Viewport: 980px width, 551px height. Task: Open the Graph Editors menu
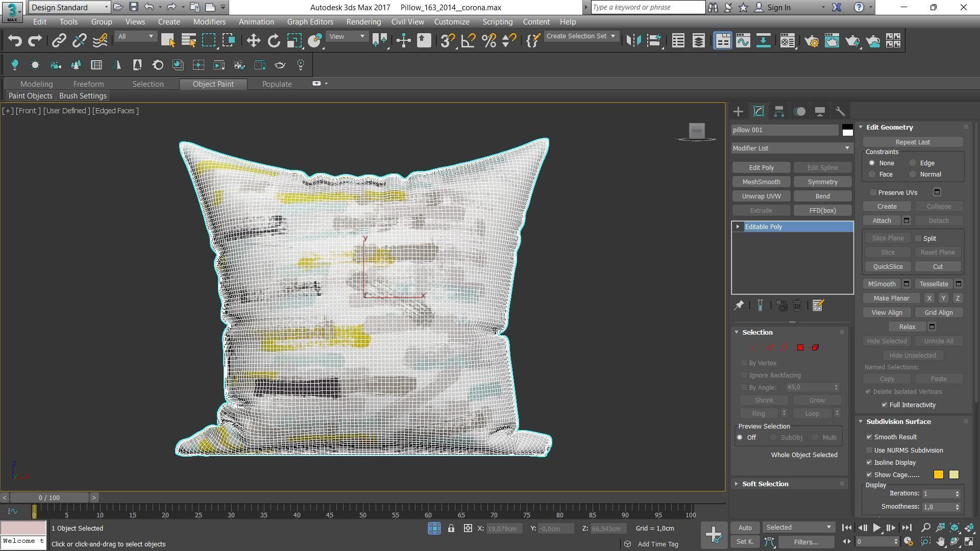click(x=310, y=22)
